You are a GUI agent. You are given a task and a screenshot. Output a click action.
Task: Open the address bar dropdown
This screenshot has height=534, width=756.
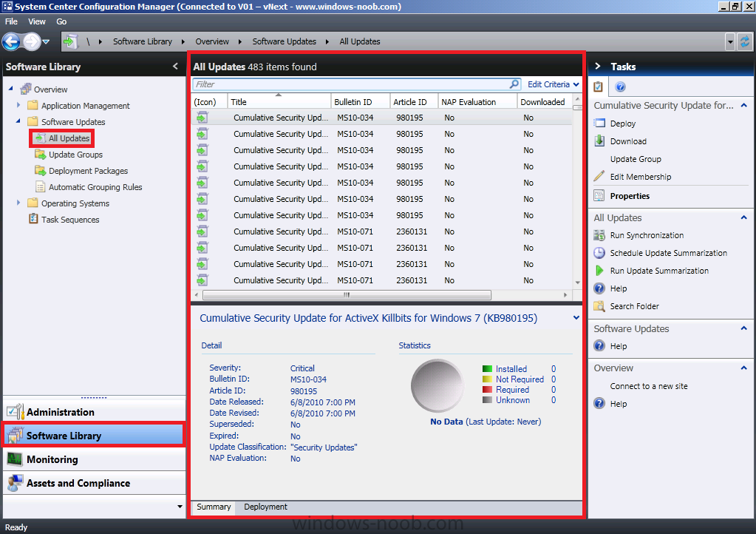[x=730, y=42]
